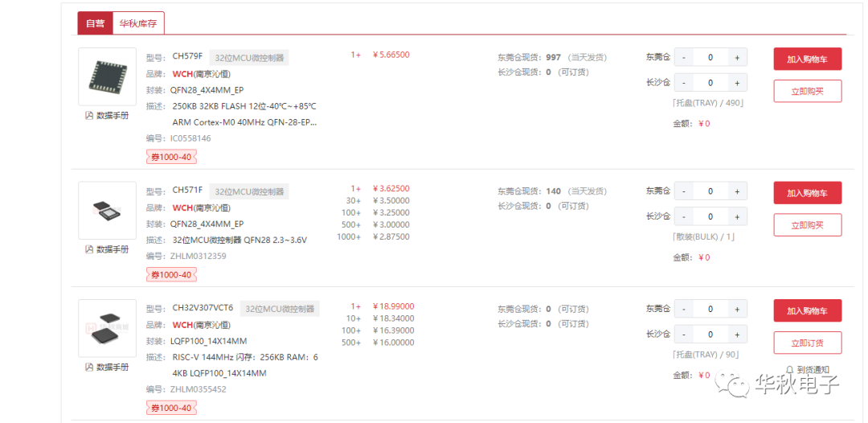Screen dimensions: 868x423
Task: Decrease 长沙仓 quantity for CH579F
Action: (683, 83)
